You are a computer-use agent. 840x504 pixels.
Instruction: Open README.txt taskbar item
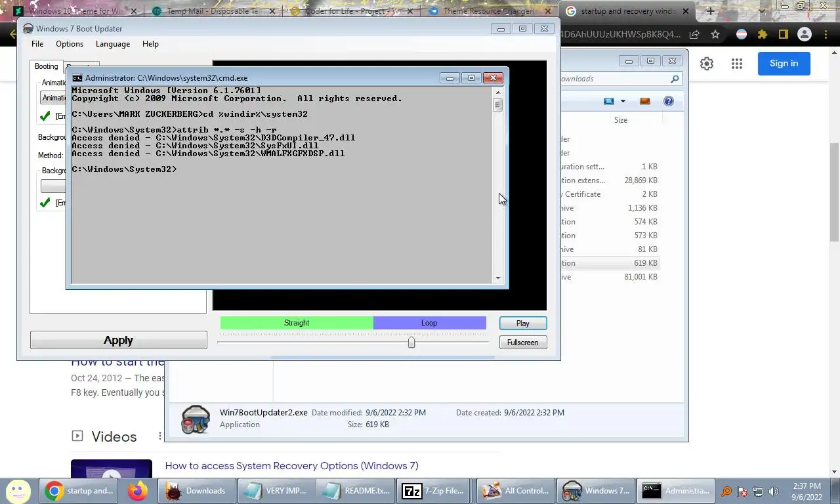[x=356, y=491]
